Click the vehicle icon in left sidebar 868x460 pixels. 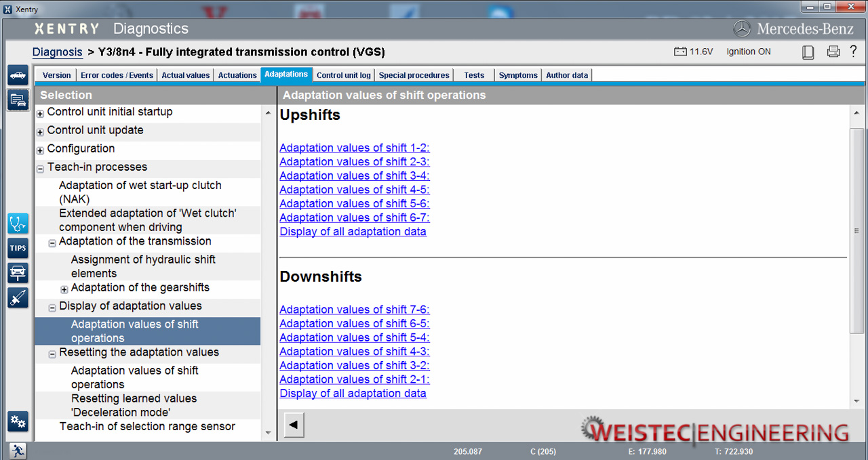[18, 75]
